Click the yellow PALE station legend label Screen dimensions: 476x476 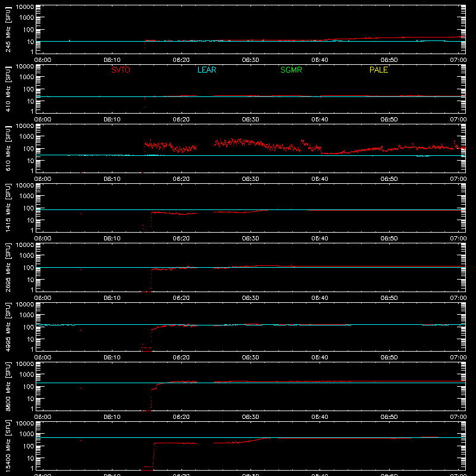(378, 70)
